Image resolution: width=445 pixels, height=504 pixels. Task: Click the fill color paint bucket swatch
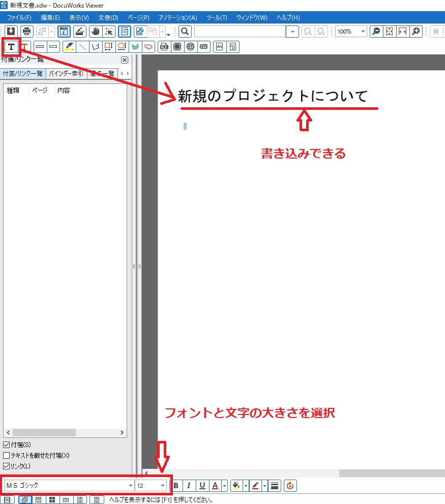click(x=235, y=486)
